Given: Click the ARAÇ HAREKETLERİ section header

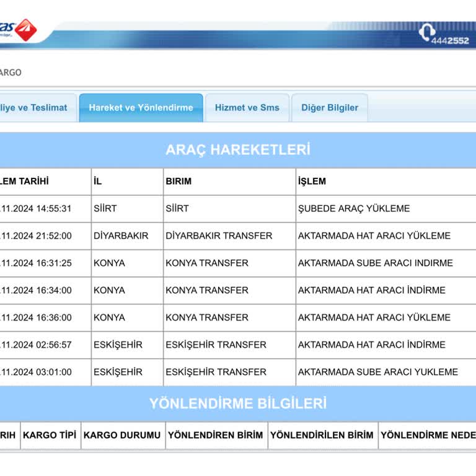Looking at the screenshot, I should click(x=238, y=149).
